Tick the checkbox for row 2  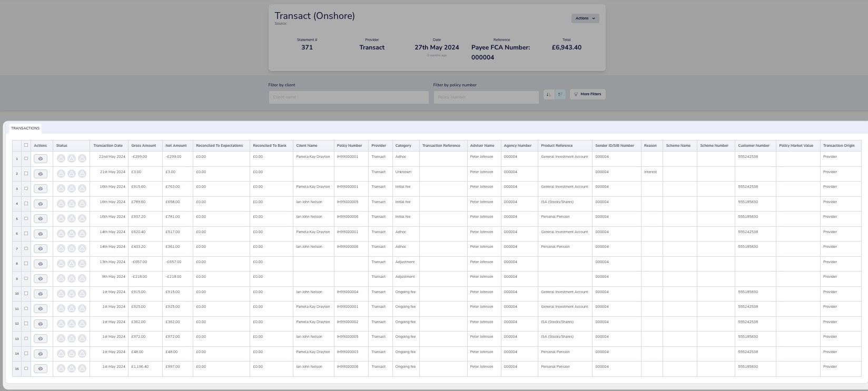pyautogui.click(x=26, y=173)
